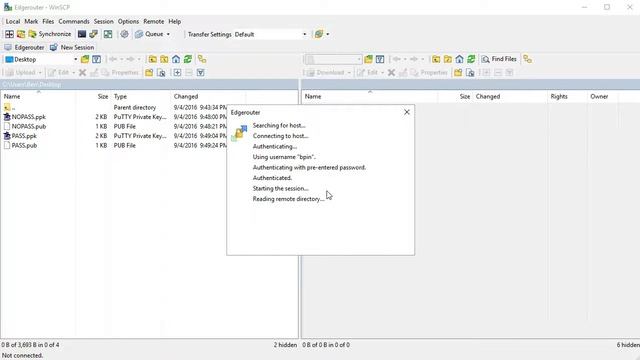This screenshot has width=640, height=360.
Task: Click the local panel Filter icon
Action: pos(96,60)
